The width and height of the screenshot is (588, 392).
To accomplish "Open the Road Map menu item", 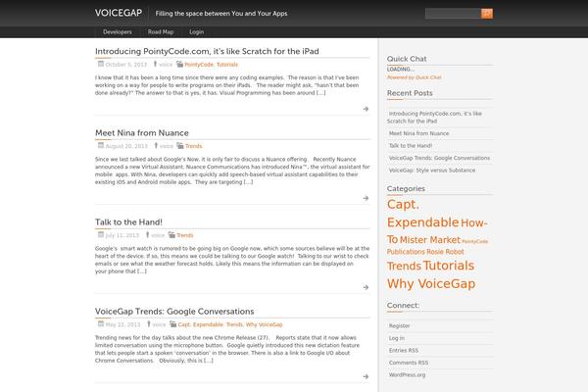I will [x=161, y=32].
